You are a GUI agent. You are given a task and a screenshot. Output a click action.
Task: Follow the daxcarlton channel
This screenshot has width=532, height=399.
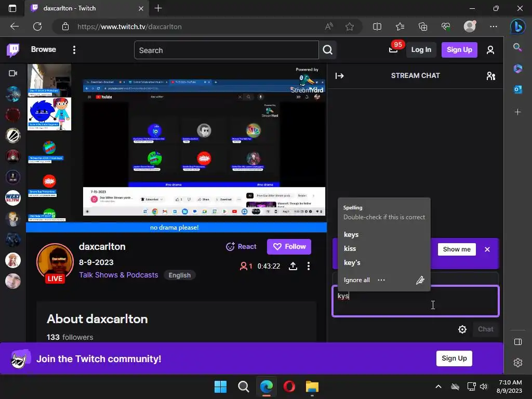pos(289,247)
